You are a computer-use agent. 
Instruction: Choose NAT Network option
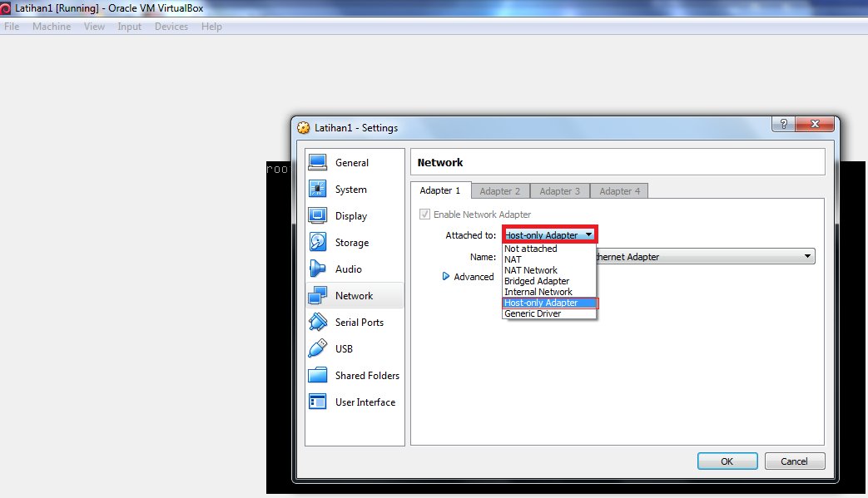549,270
